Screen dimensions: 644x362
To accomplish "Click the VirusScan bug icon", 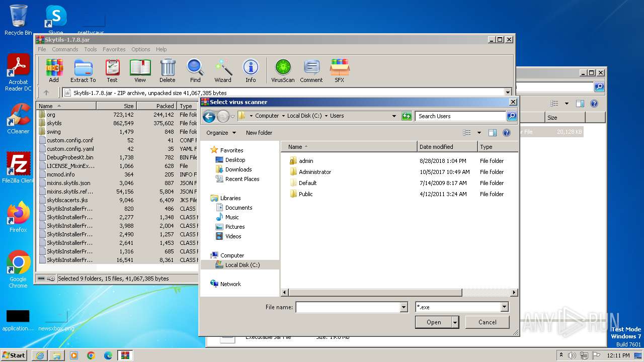I will [283, 70].
